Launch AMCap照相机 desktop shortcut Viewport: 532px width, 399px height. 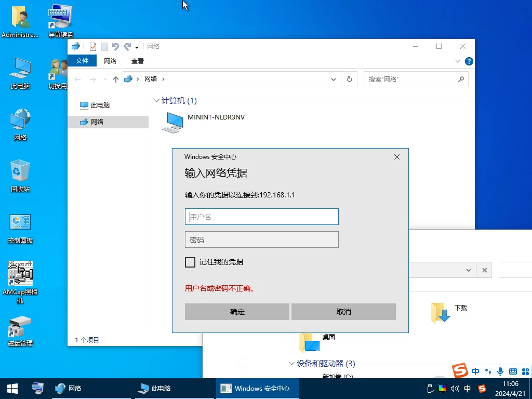coord(20,282)
